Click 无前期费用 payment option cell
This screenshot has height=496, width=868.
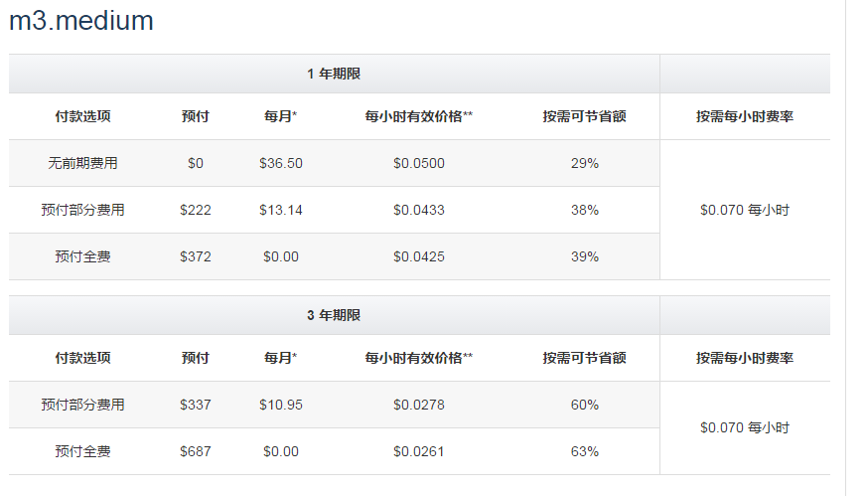click(82, 163)
